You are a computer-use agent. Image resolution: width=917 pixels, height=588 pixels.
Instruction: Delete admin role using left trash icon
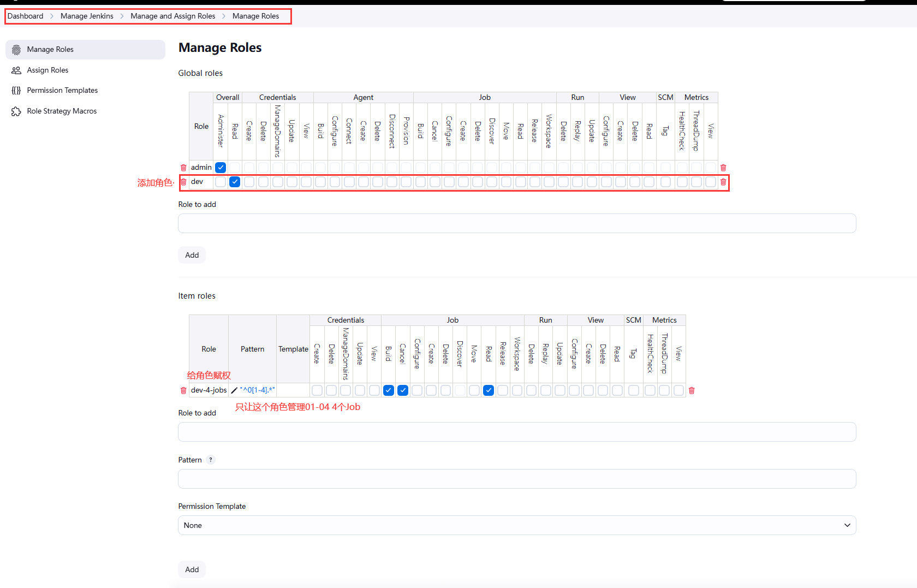(183, 168)
